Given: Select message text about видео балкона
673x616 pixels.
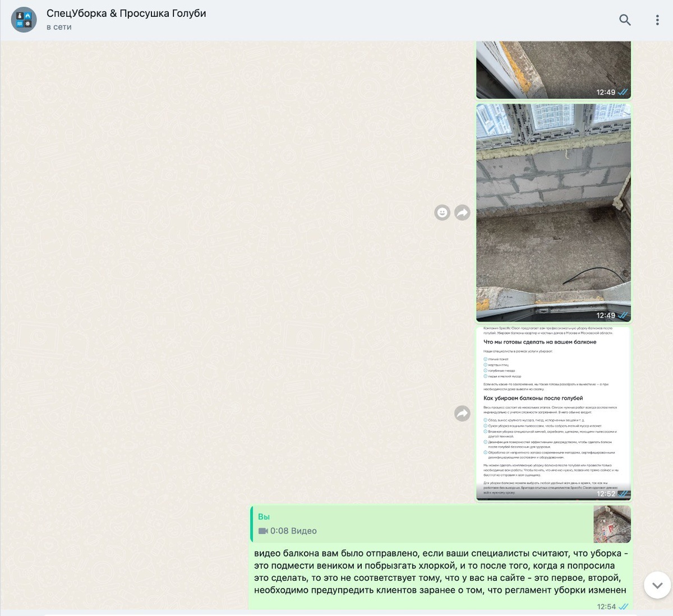Looking at the screenshot, I should coord(440,572).
